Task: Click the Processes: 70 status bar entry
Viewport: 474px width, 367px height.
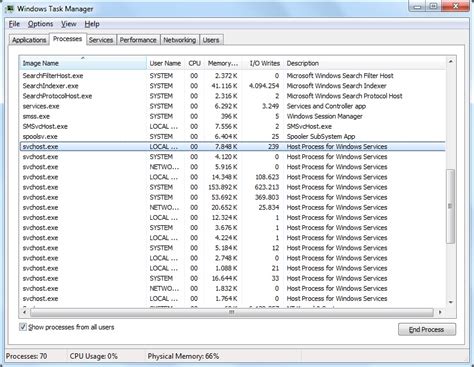Action: coord(27,356)
